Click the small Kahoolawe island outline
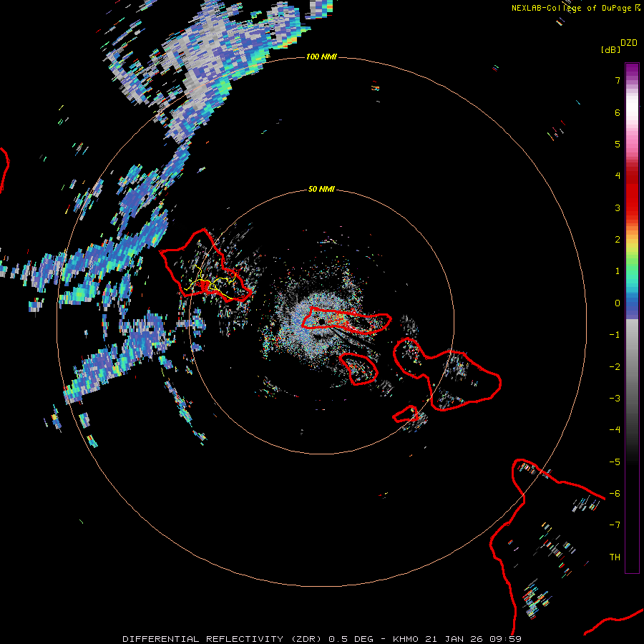Image resolution: width=644 pixels, height=644 pixels. point(406,414)
